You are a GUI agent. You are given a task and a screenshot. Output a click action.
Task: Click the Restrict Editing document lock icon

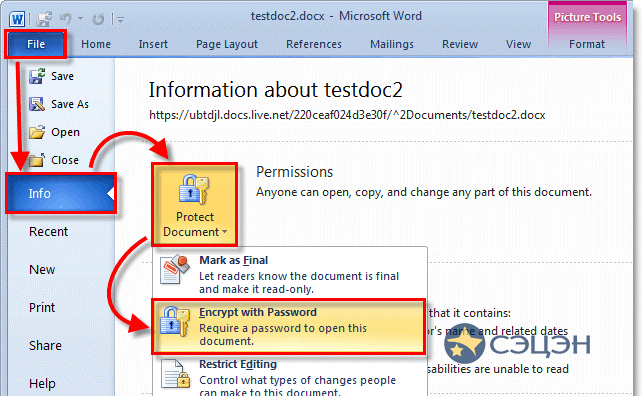click(176, 374)
